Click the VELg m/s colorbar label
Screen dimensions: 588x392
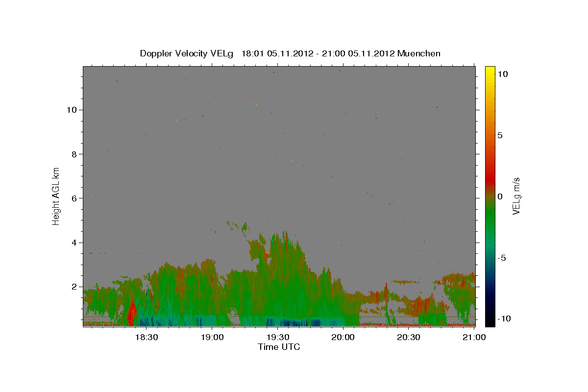click(x=516, y=196)
